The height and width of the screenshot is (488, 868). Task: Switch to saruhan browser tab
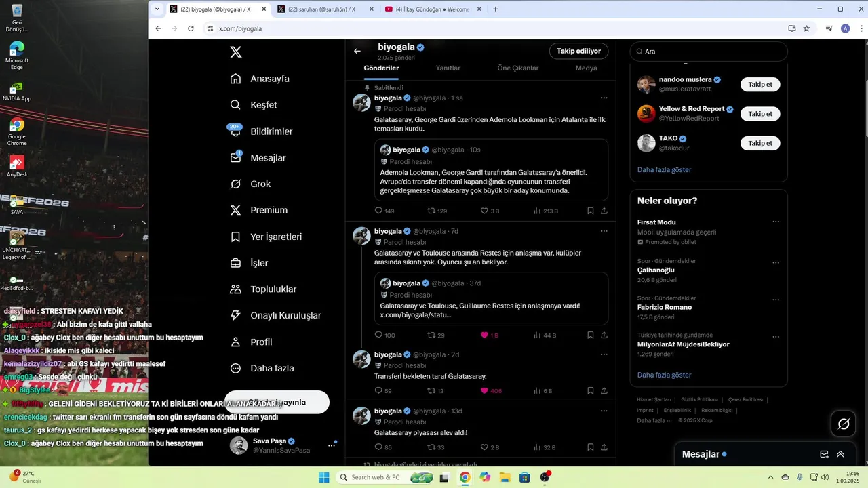[325, 9]
